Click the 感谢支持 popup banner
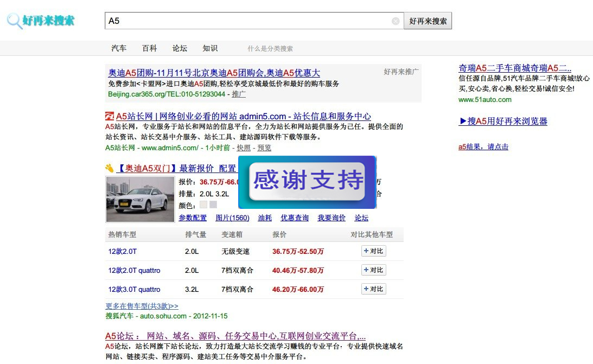593x364 pixels. (x=308, y=182)
